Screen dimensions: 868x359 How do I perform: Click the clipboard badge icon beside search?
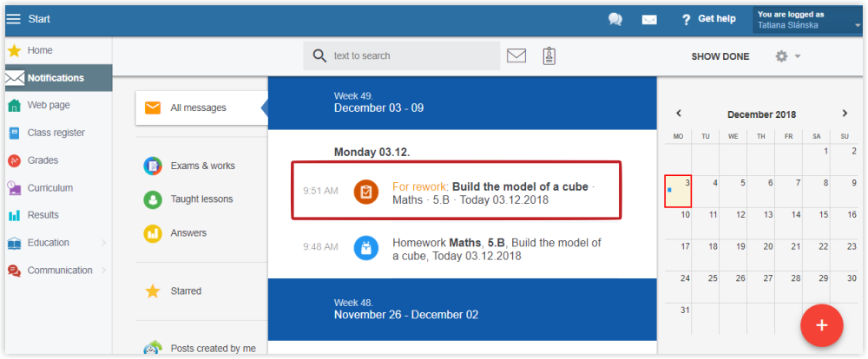tap(549, 55)
